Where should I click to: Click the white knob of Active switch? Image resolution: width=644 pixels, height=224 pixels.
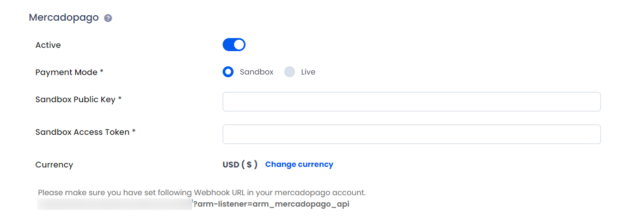click(x=239, y=45)
